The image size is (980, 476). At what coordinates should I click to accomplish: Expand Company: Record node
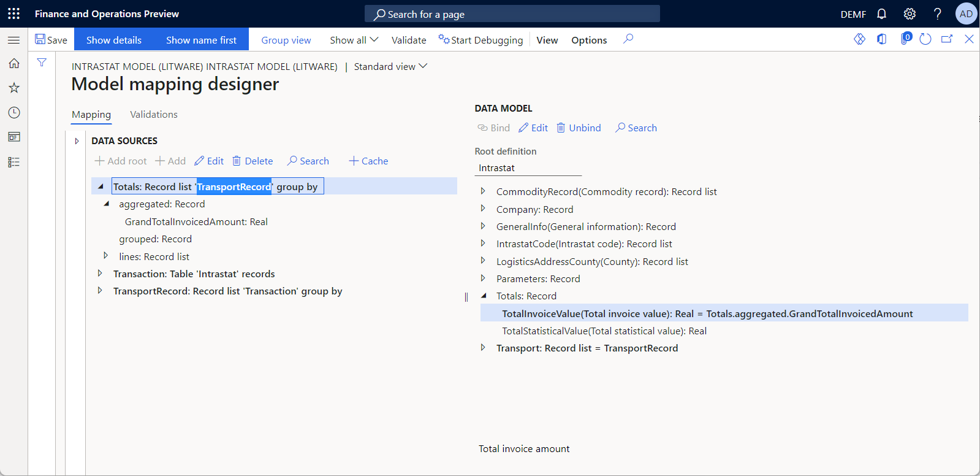point(483,209)
